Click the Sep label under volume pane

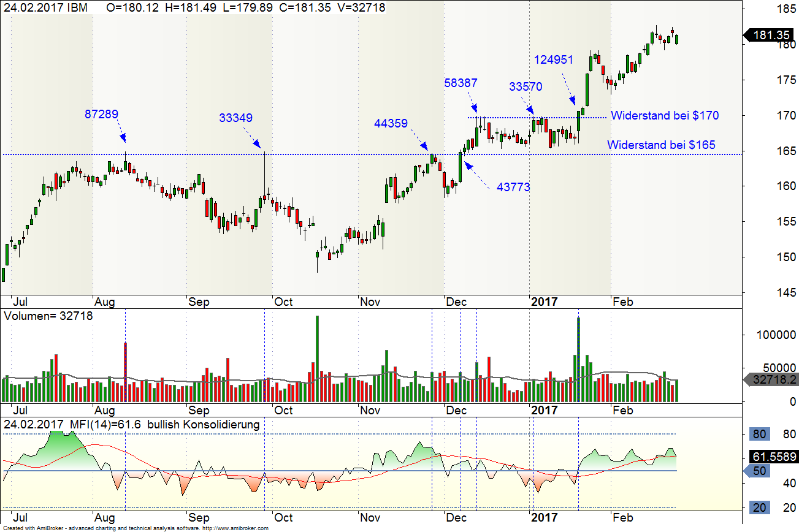click(x=199, y=410)
